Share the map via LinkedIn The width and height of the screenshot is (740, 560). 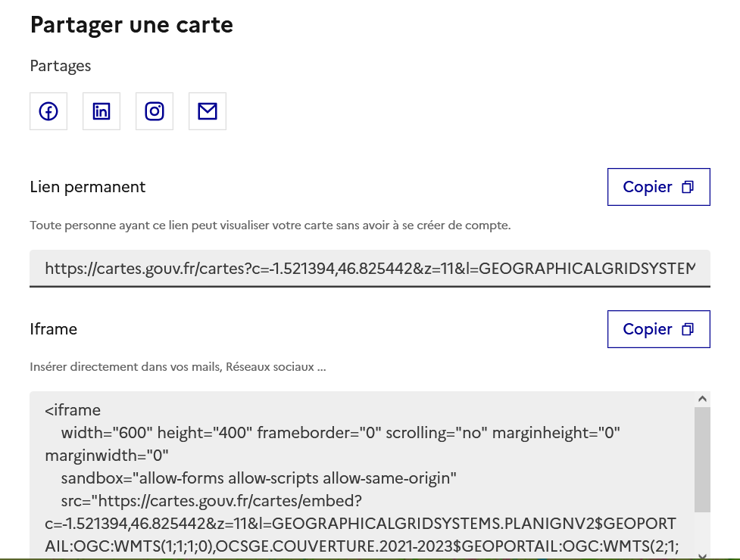pos(101,110)
